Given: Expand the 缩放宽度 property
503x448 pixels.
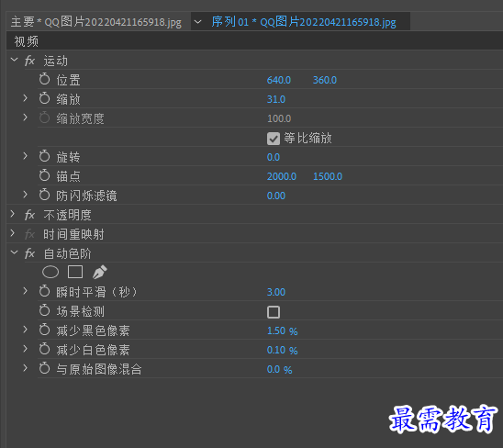Looking at the screenshot, I should click(26, 118).
